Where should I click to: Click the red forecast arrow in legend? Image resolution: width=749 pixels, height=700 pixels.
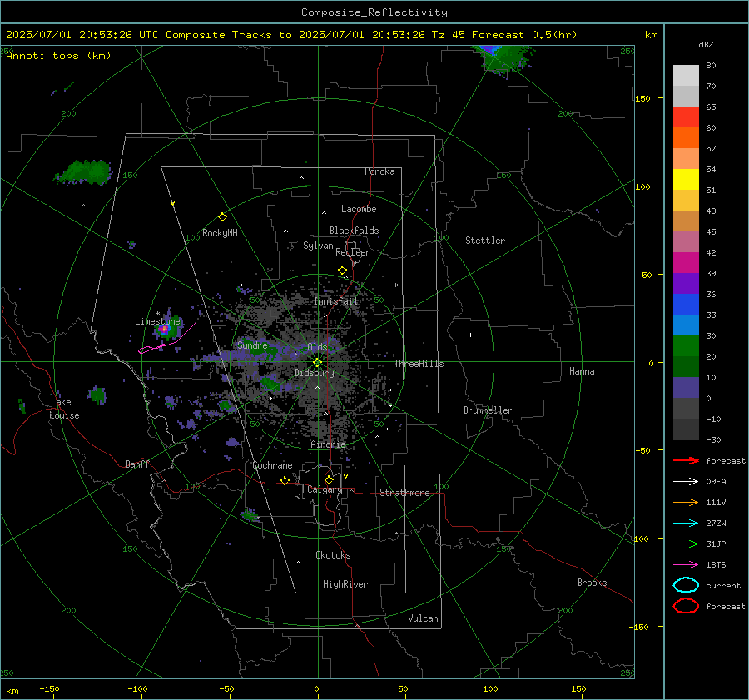pos(686,460)
